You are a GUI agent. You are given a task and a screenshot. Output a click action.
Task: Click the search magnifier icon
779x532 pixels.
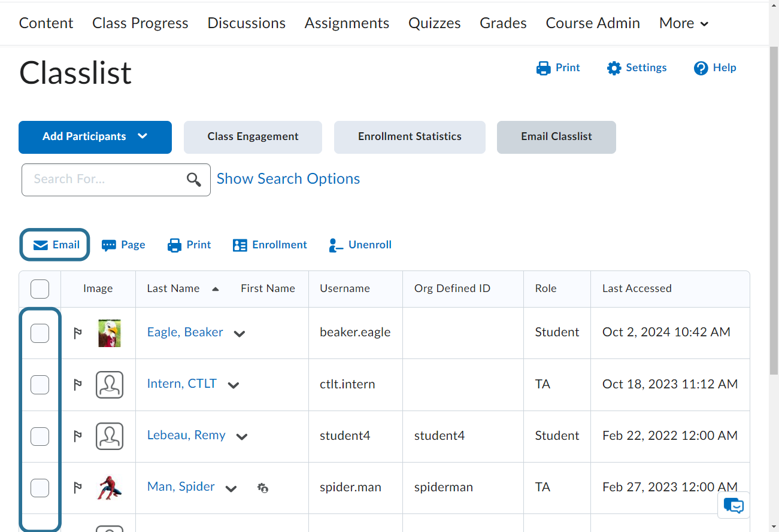pos(194,180)
